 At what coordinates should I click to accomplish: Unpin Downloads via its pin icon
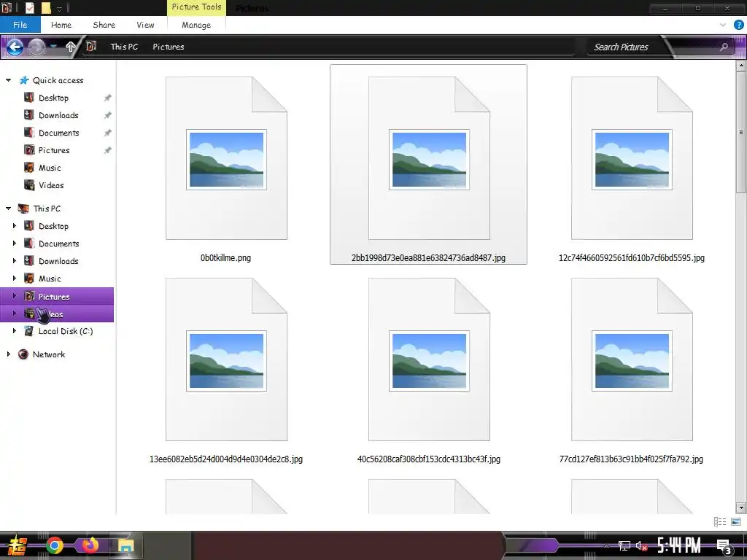(108, 115)
